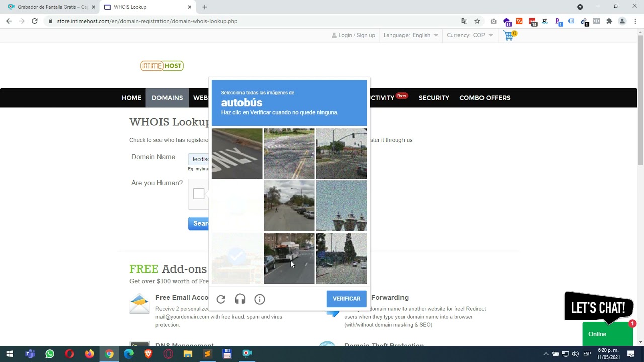Close the Grabador de Pantalla tab
The image size is (644, 362).
(93, 7)
